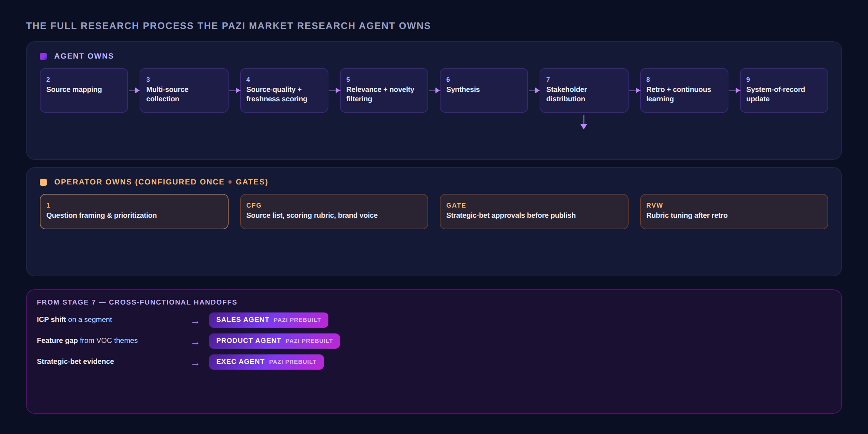The image size is (868, 434).
Task: Click the arrow next to ICP shift
Action: 195,322
